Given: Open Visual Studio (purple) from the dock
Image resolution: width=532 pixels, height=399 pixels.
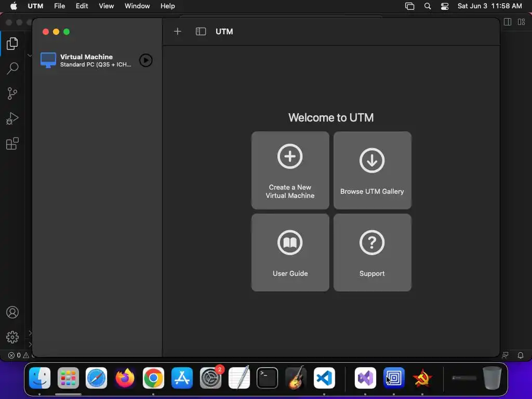Looking at the screenshot, I should point(365,378).
